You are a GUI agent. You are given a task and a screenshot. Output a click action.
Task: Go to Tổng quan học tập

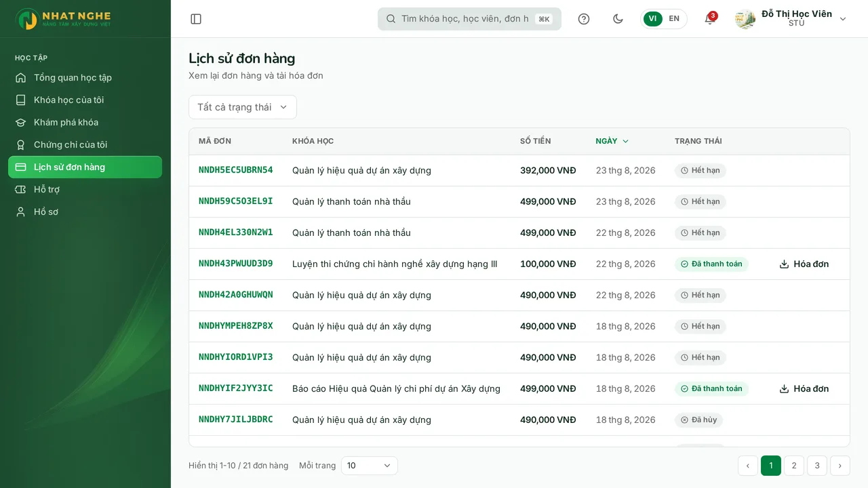tap(85, 77)
